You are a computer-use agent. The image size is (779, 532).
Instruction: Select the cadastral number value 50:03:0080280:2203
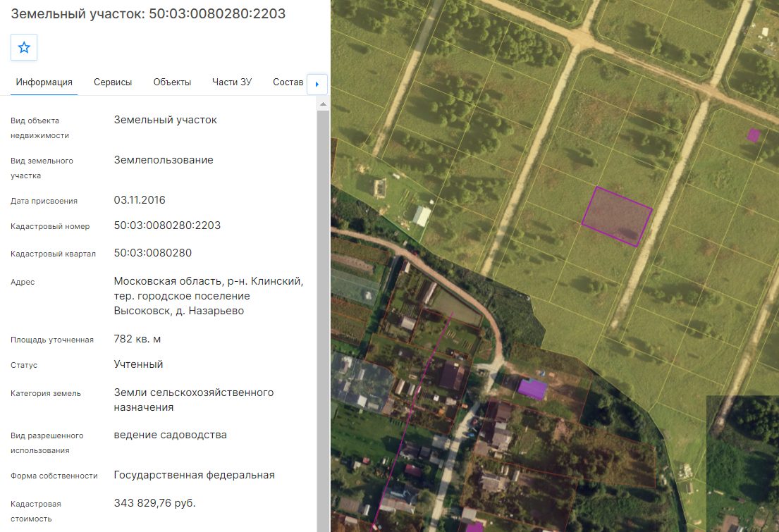point(167,225)
